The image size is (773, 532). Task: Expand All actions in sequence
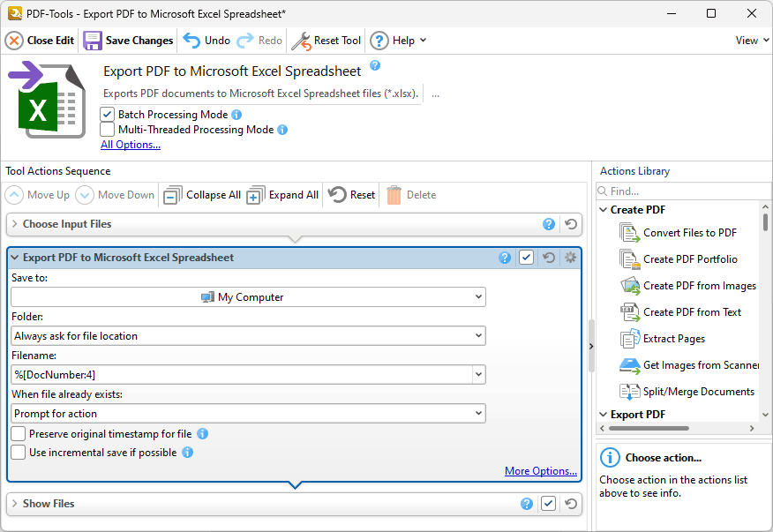point(283,195)
